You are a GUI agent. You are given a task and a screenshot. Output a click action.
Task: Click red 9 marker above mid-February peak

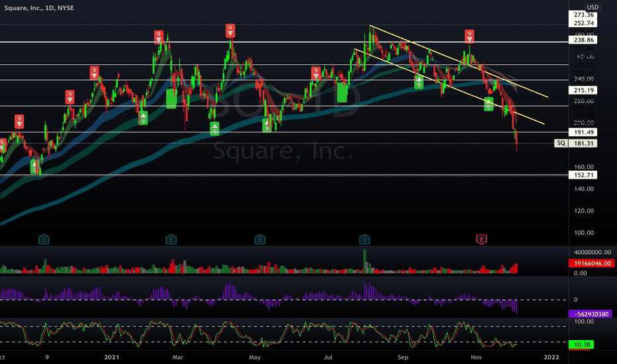(x=159, y=36)
